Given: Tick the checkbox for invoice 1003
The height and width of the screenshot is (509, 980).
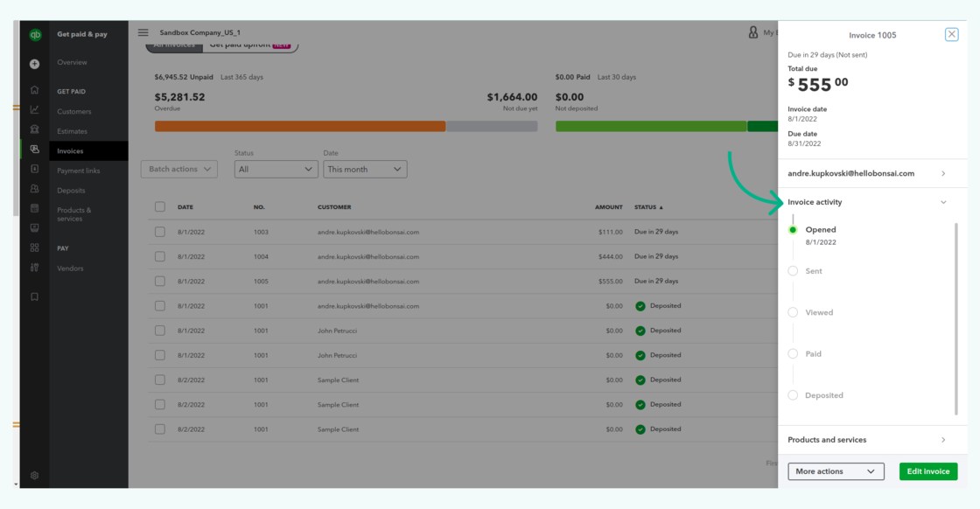Looking at the screenshot, I should point(160,231).
